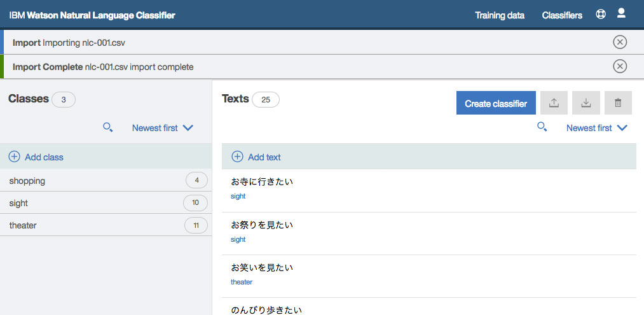Click the sight count badge 10

[196, 203]
